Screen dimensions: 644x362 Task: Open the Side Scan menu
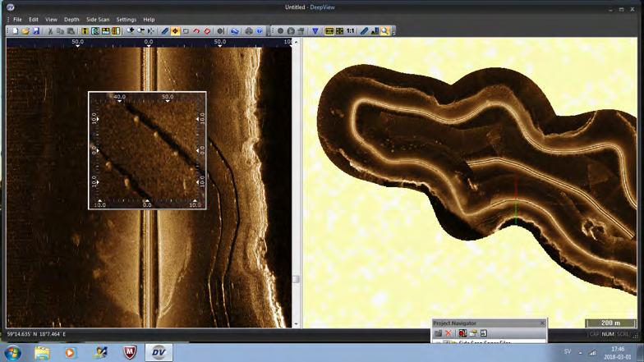point(98,20)
